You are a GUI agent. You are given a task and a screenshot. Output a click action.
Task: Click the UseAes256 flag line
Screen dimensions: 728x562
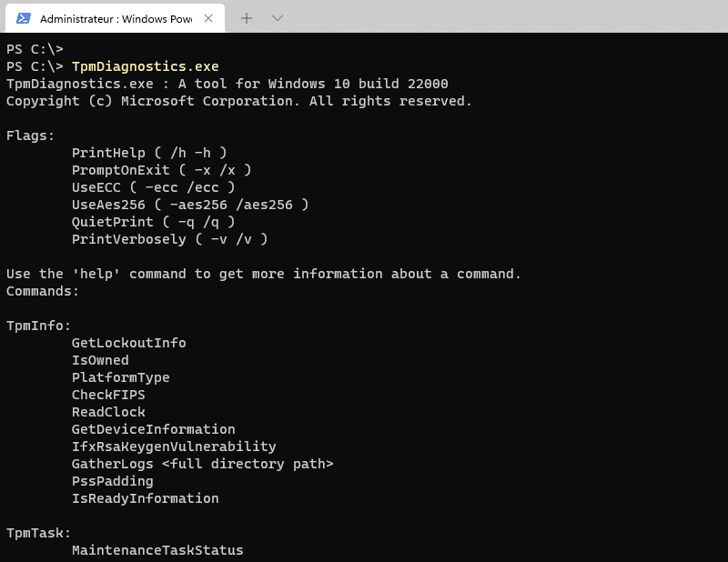[x=189, y=205]
